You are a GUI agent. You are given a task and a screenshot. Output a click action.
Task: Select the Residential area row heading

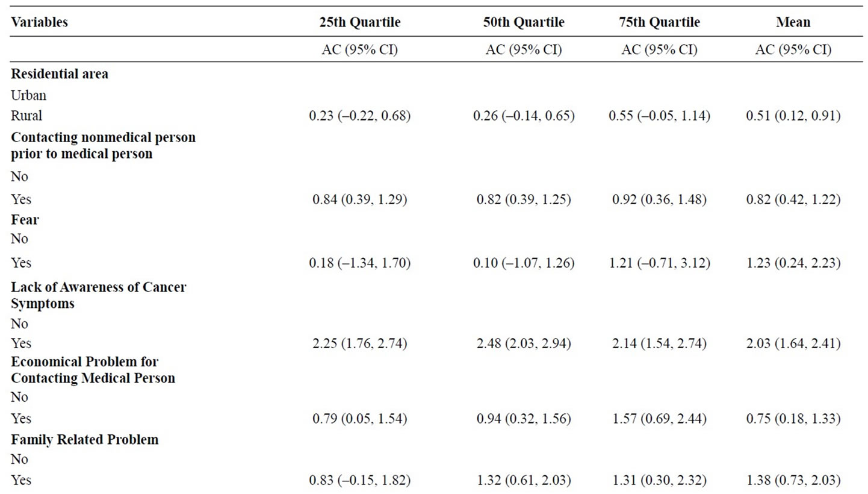[x=60, y=75]
